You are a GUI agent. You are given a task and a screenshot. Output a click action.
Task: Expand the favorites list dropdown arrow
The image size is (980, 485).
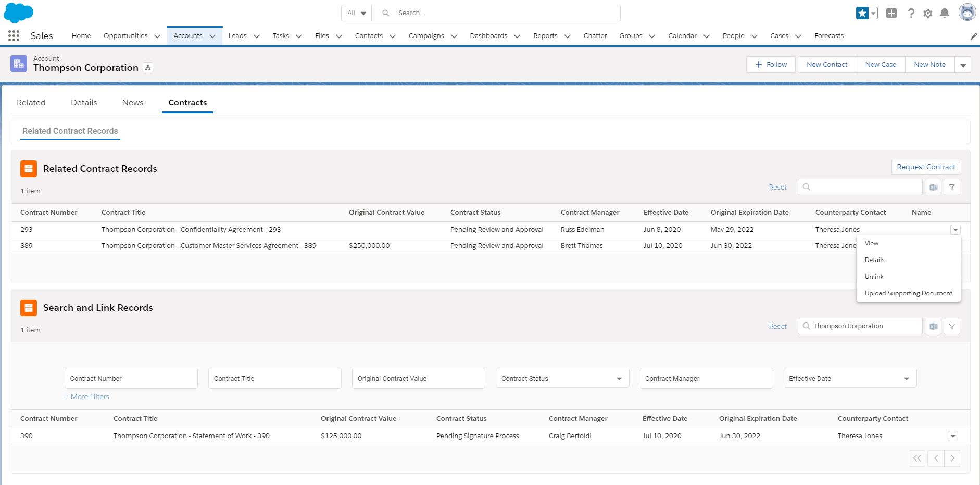[x=874, y=13]
